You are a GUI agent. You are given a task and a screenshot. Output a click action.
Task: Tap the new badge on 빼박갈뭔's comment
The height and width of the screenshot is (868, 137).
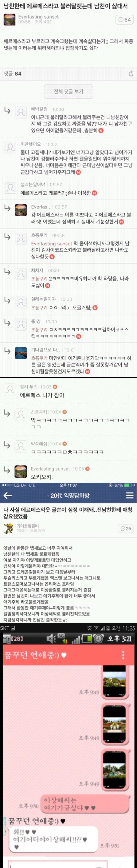101,130
